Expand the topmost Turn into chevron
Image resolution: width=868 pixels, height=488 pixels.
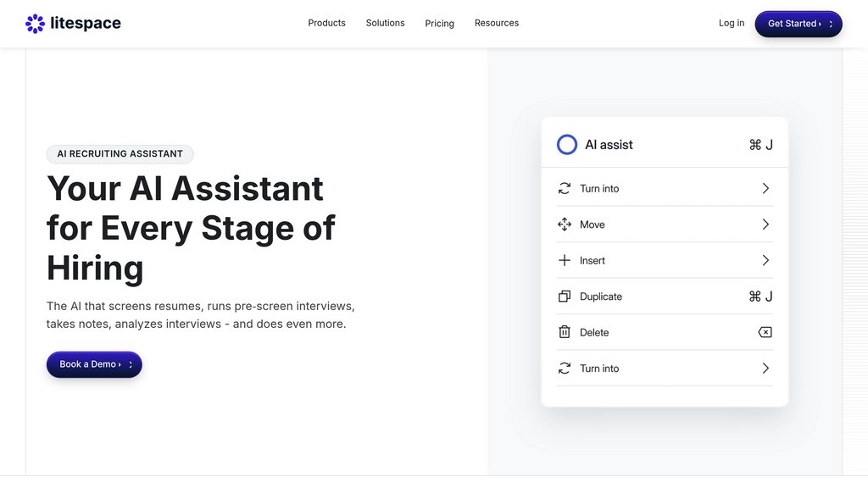coord(765,189)
